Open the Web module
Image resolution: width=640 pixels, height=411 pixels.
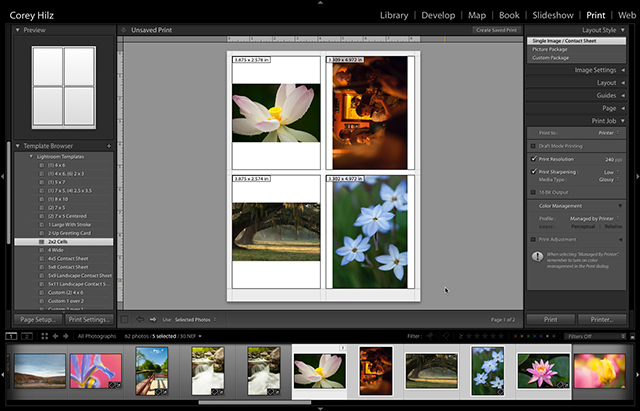[627, 16]
